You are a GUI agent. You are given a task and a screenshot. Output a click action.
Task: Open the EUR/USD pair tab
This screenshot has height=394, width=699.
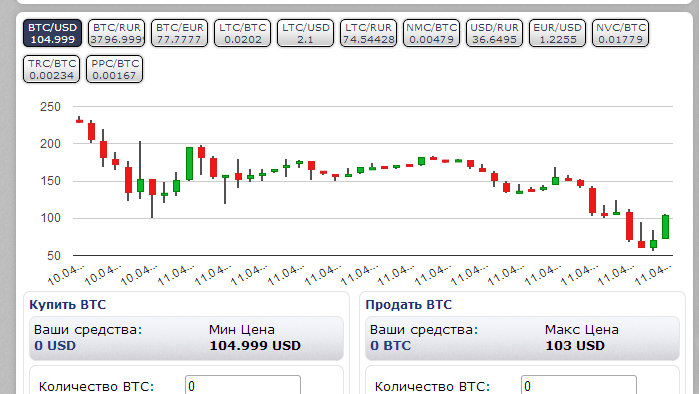click(557, 33)
